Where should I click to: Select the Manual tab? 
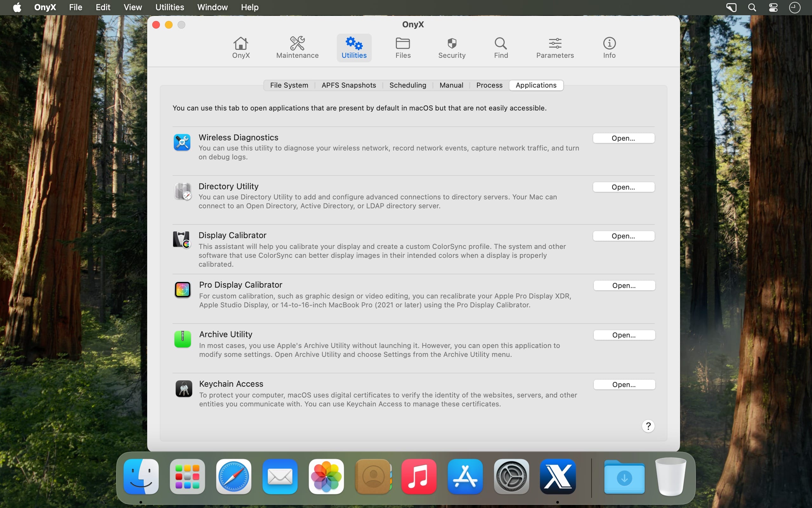tap(451, 85)
